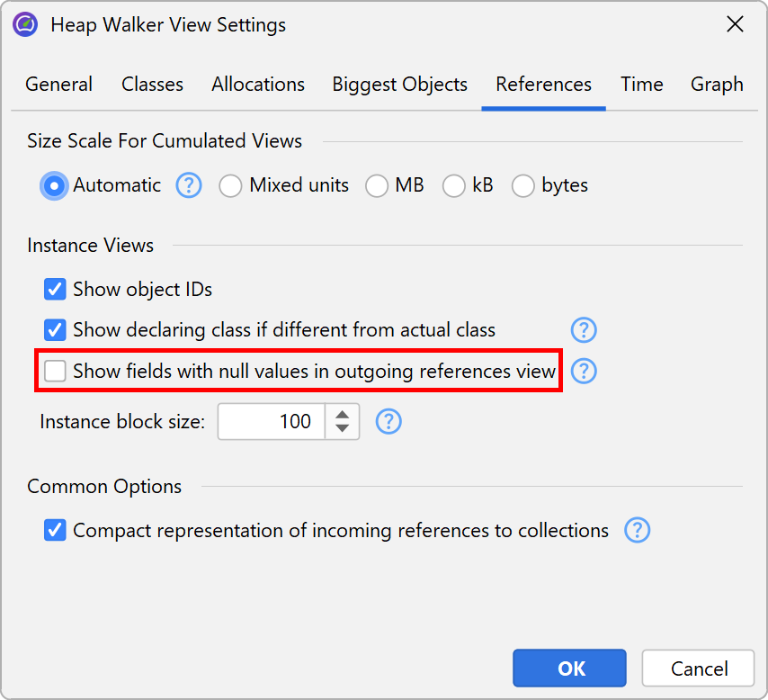This screenshot has height=700, width=768.
Task: Decrease Instance block size with down arrow
Action: click(342, 429)
